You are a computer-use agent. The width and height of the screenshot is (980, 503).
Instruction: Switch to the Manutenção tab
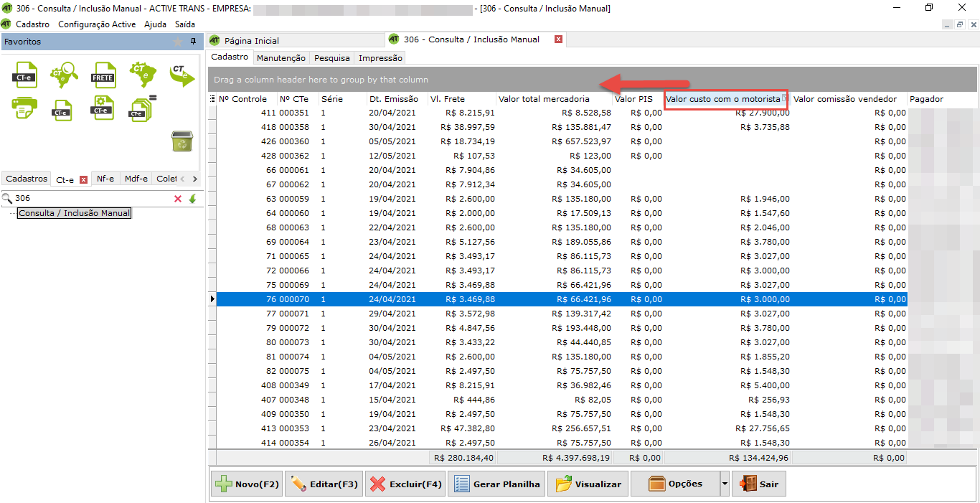pyautogui.click(x=281, y=58)
